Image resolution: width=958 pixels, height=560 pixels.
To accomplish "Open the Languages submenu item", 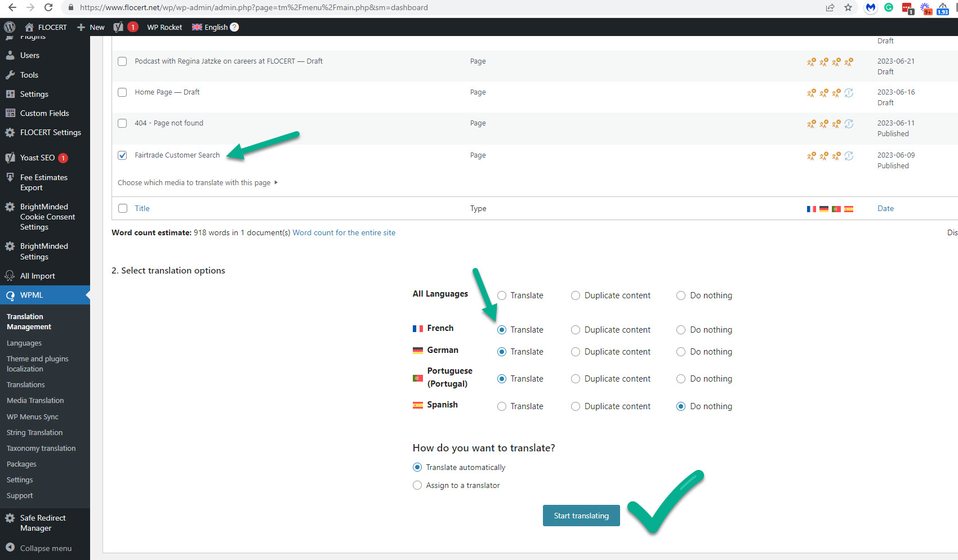I will (x=24, y=343).
